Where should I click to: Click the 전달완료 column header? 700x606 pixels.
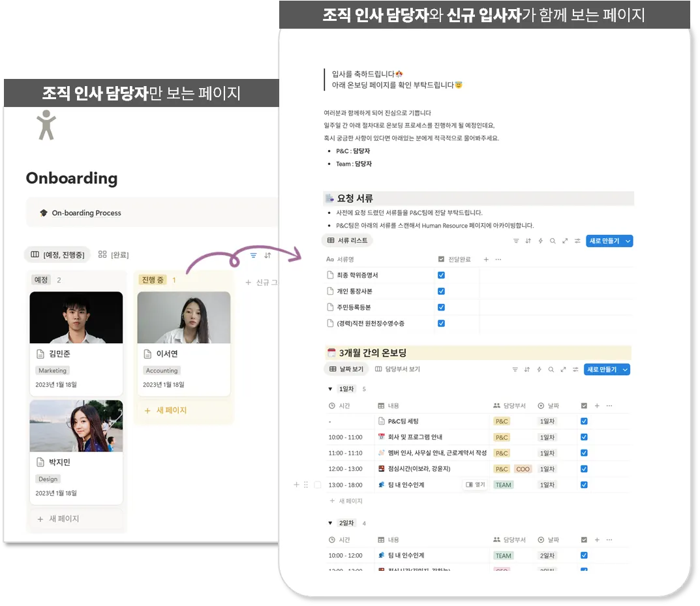click(455, 260)
